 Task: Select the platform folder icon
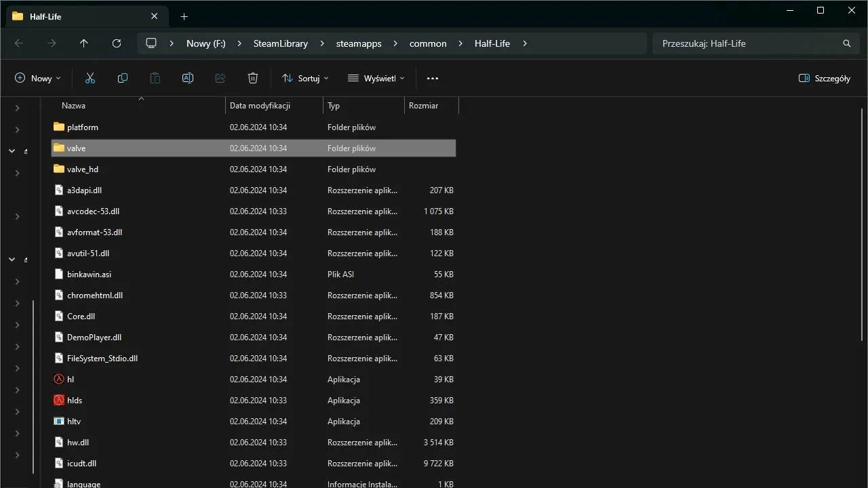[59, 127]
